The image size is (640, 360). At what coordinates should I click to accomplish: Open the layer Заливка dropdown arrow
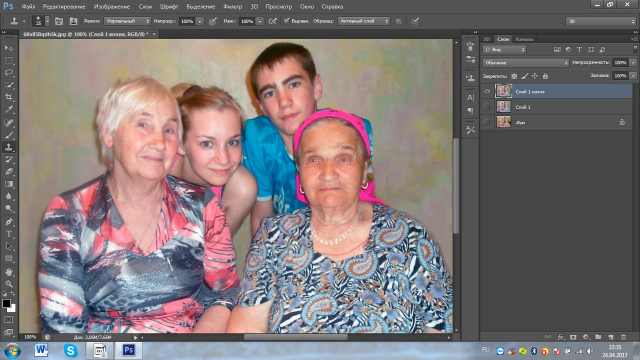coord(633,76)
